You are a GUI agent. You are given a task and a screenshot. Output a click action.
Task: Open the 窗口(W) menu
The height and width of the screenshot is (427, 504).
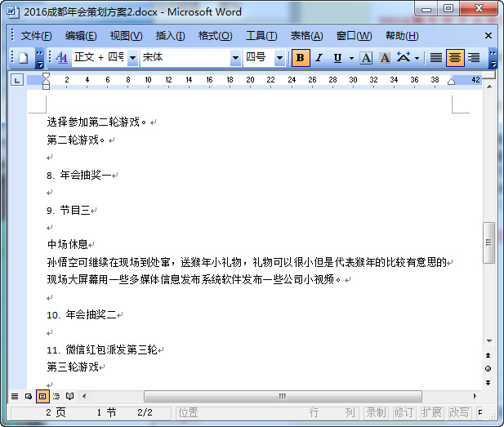pyautogui.click(x=354, y=36)
